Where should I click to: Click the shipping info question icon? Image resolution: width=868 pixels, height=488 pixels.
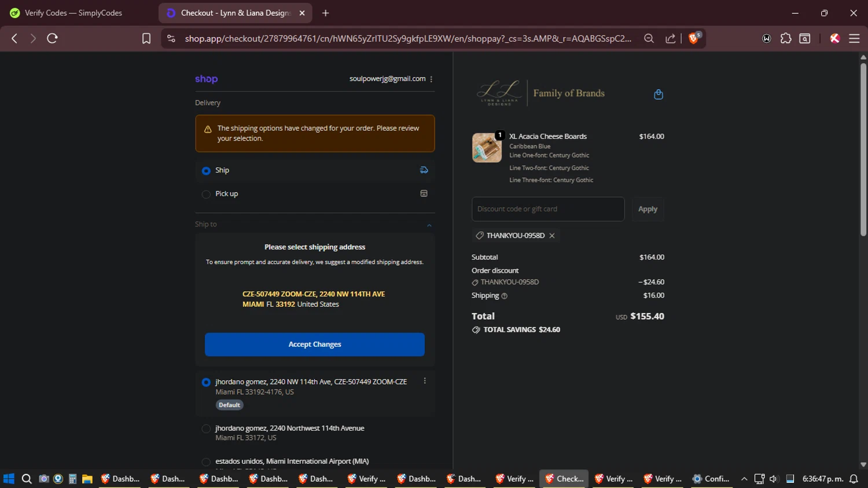tap(504, 296)
